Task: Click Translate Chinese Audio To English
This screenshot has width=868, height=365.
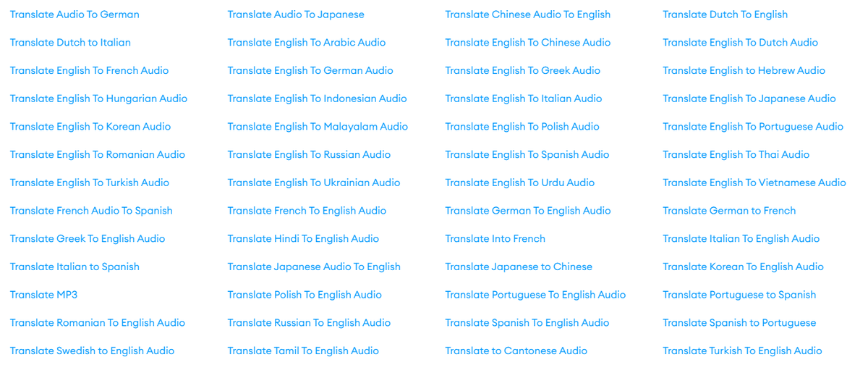Action: [528, 14]
